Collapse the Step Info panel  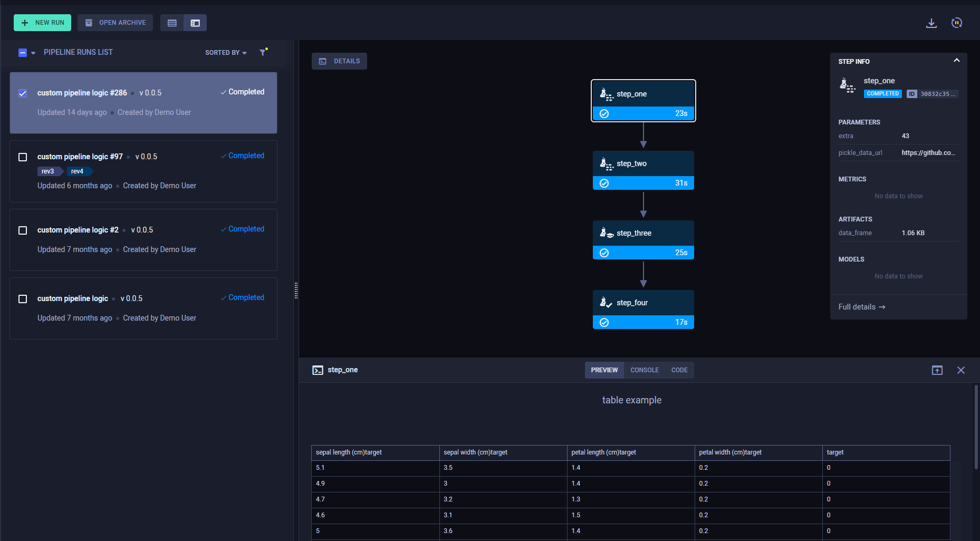click(956, 61)
